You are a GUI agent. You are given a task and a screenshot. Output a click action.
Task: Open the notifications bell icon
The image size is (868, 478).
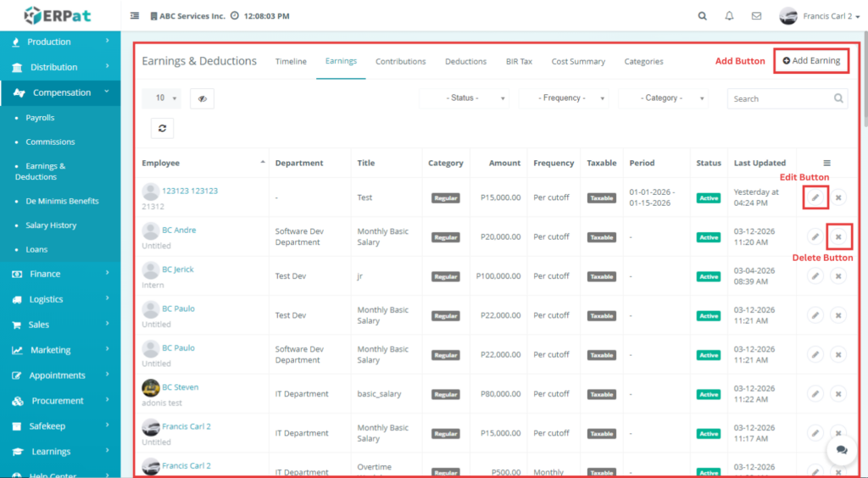point(729,16)
